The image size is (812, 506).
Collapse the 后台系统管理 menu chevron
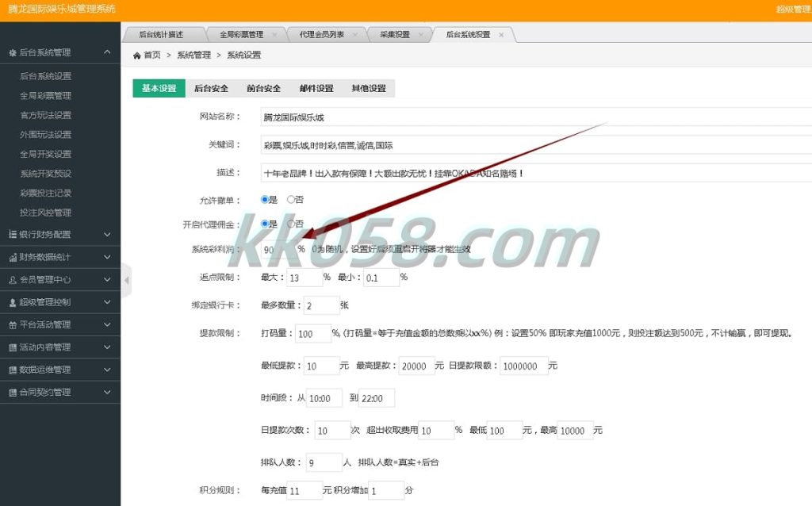107,52
